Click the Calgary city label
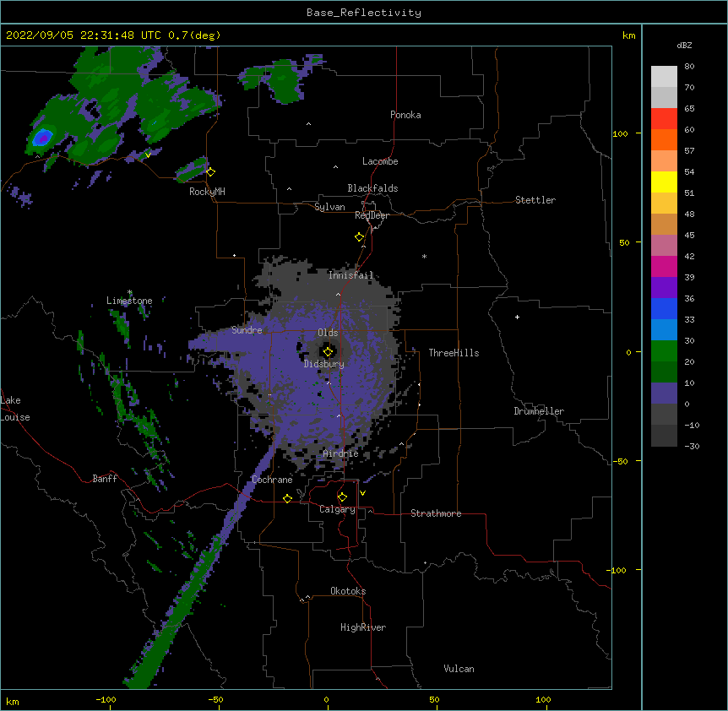The width and height of the screenshot is (728, 711). click(x=337, y=509)
